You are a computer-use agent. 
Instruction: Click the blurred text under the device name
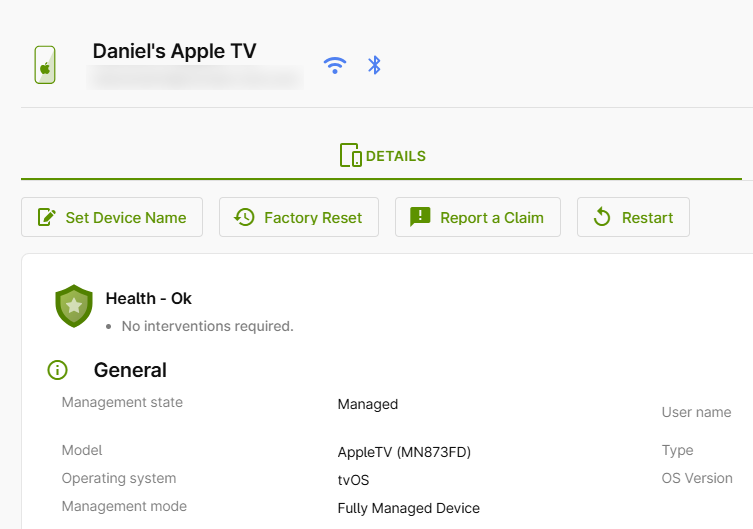pyautogui.click(x=195, y=77)
